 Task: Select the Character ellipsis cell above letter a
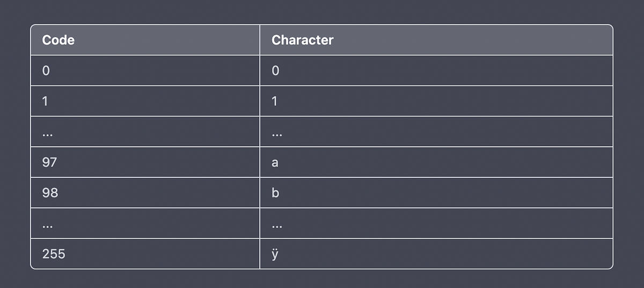coord(276,132)
